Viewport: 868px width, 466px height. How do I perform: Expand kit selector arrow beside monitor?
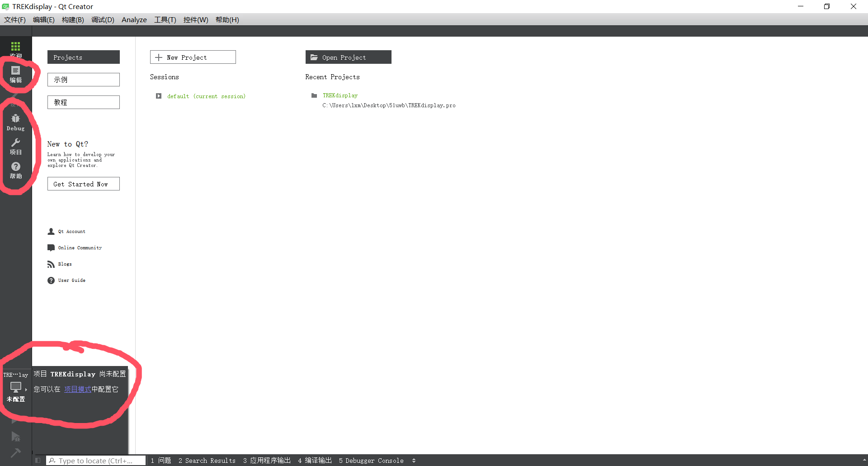[26, 389]
